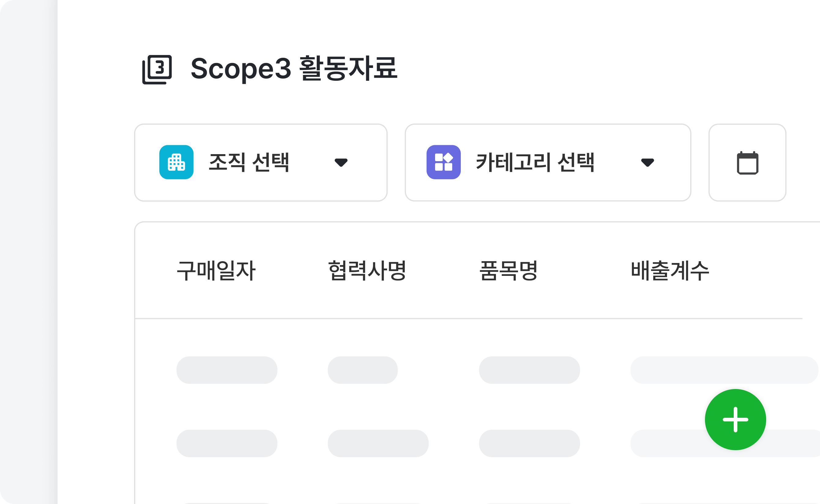The height and width of the screenshot is (504, 820).
Task: Click the 배출계수 column header
Action: (669, 270)
